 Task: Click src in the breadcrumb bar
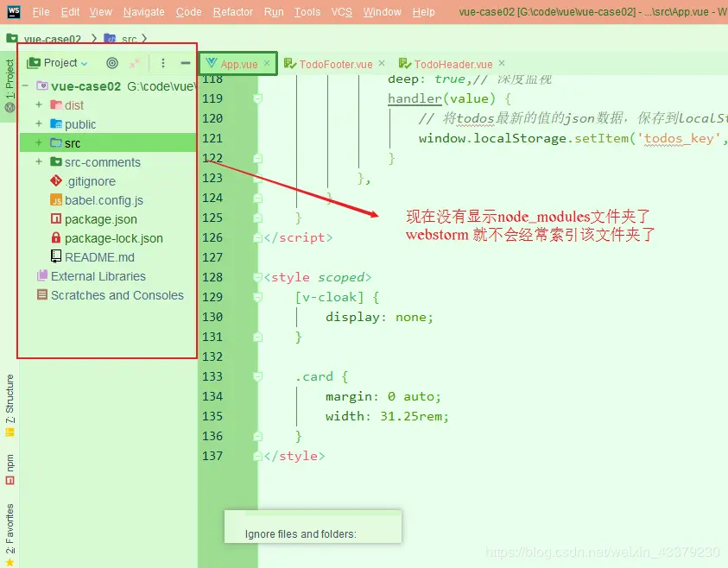(129, 40)
